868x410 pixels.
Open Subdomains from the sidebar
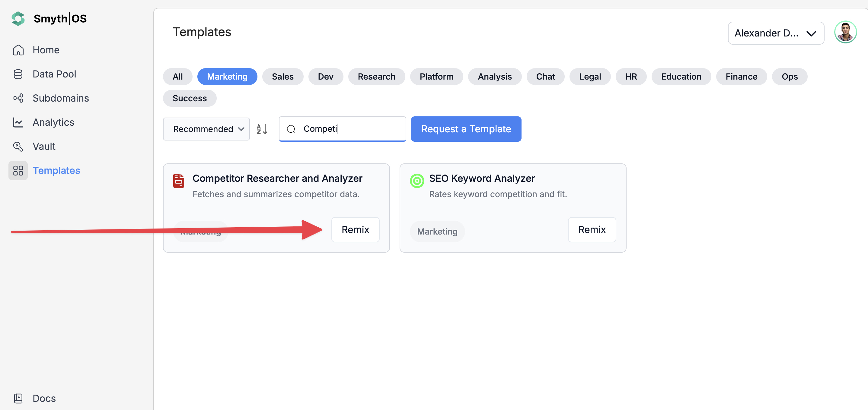tap(60, 98)
